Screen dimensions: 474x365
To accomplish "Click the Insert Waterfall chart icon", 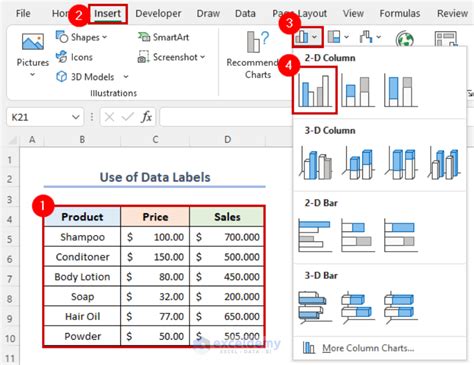I will point(366,37).
